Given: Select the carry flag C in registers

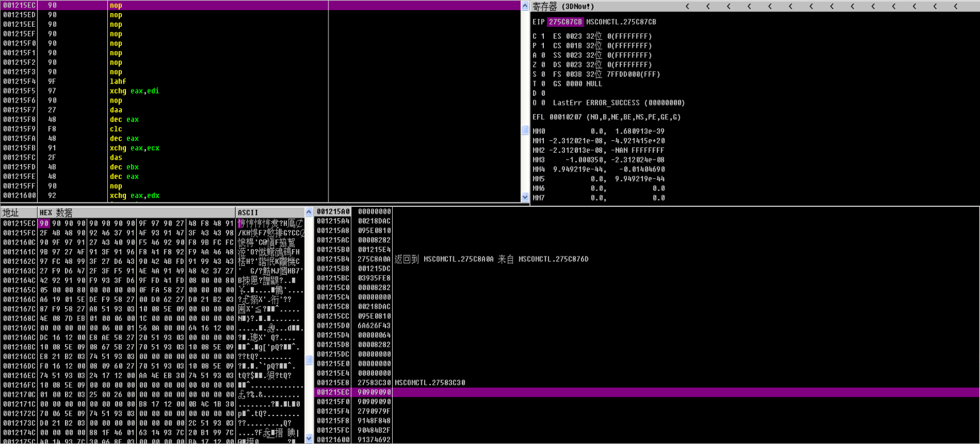Looking at the screenshot, I should tap(539, 36).
